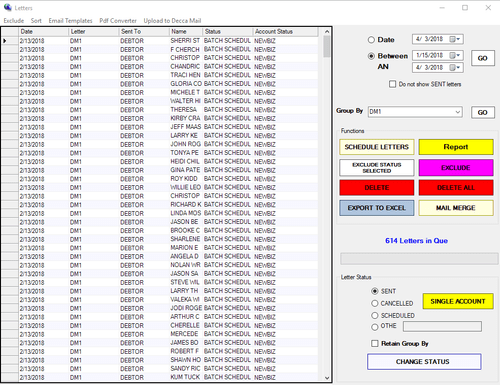Click the SINGLE ACCOUNT button
Screen dimensions: 500x385
(x=458, y=301)
